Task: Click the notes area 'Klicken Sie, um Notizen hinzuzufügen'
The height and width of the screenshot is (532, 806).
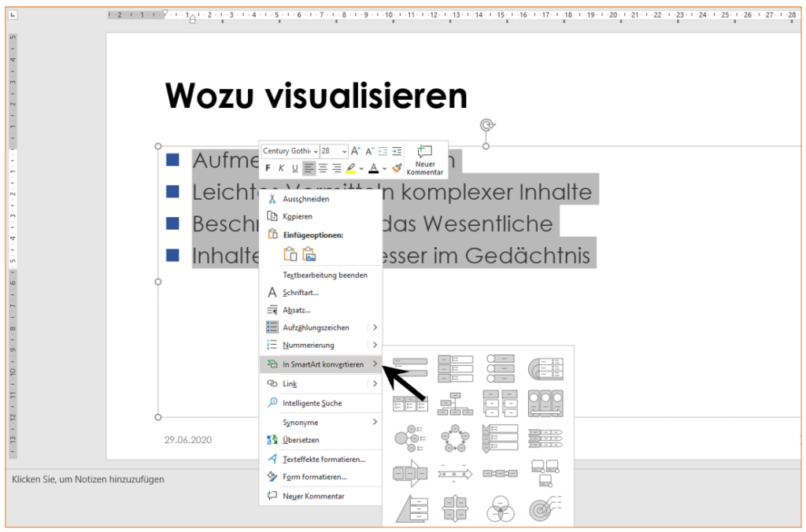Action: coord(88,479)
